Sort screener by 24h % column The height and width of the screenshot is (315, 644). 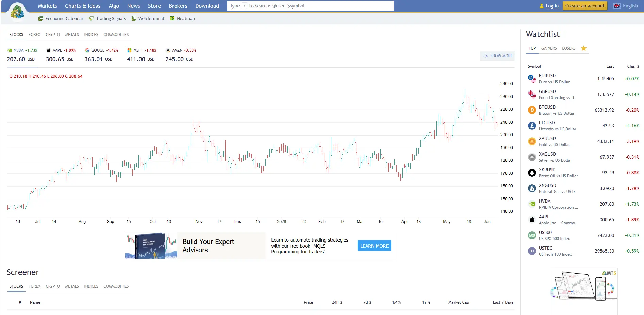click(337, 302)
